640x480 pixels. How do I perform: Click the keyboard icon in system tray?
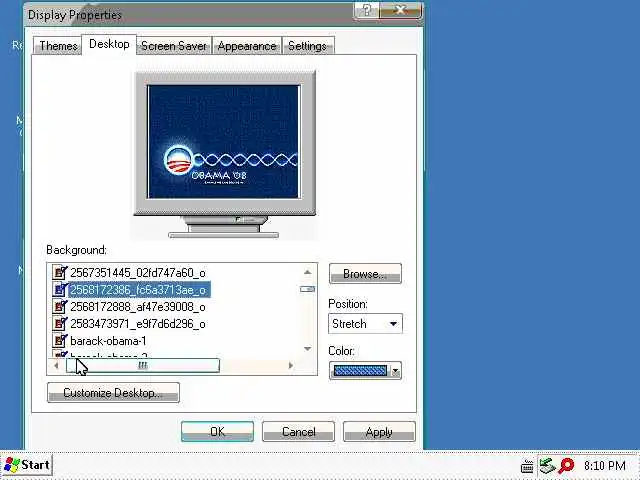click(x=527, y=466)
